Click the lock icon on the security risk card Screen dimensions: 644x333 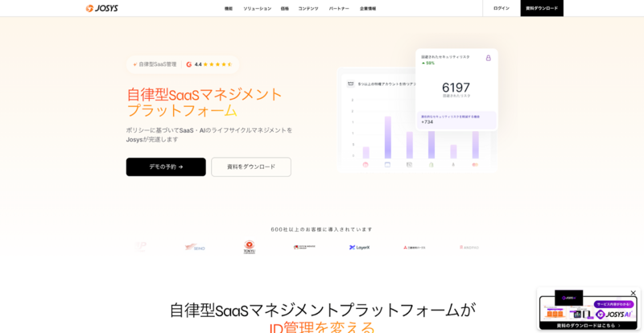(488, 58)
